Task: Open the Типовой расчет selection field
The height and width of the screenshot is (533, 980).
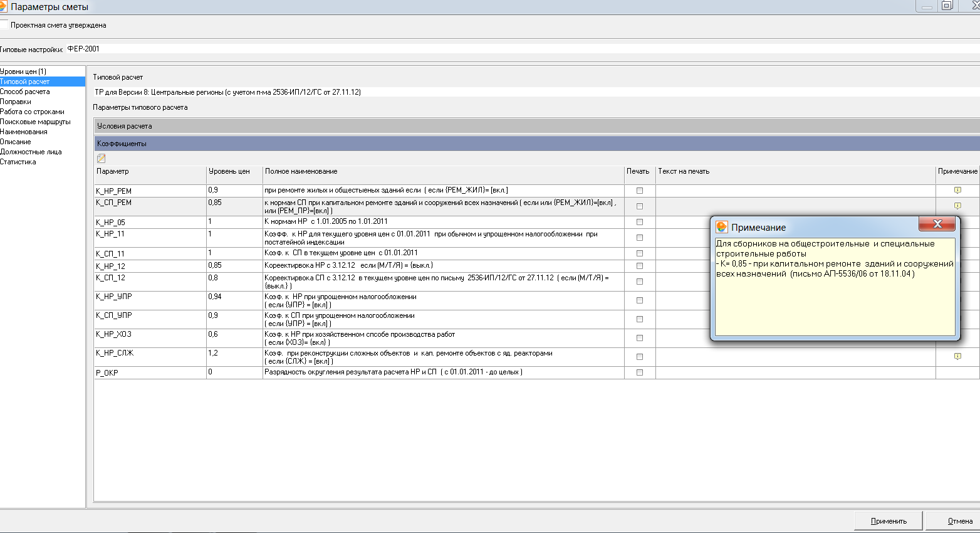Action: coord(536,92)
